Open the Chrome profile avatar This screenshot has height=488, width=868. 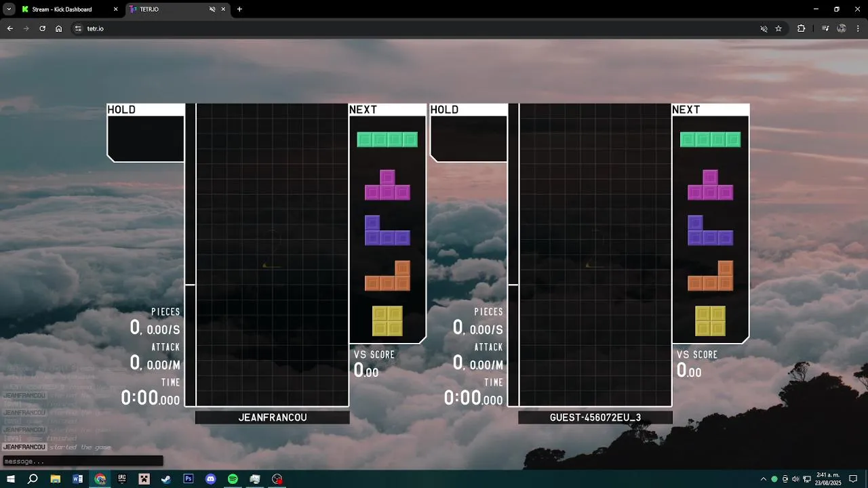[842, 28]
